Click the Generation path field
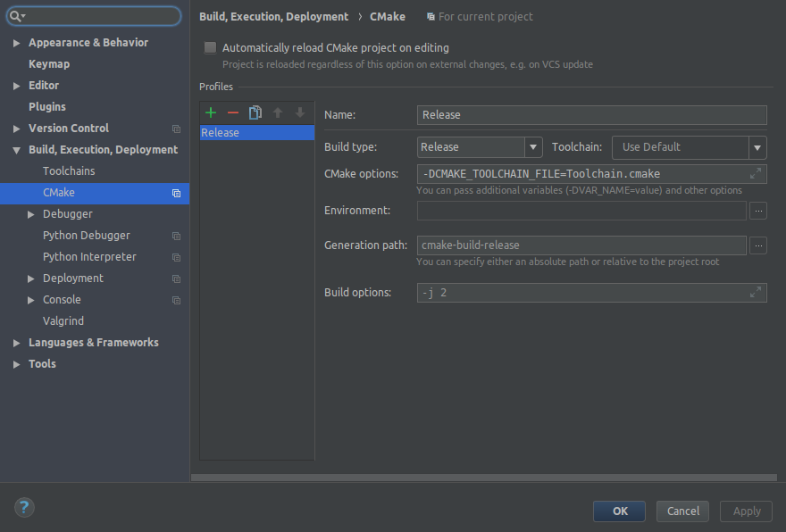The image size is (786, 532). tap(581, 245)
